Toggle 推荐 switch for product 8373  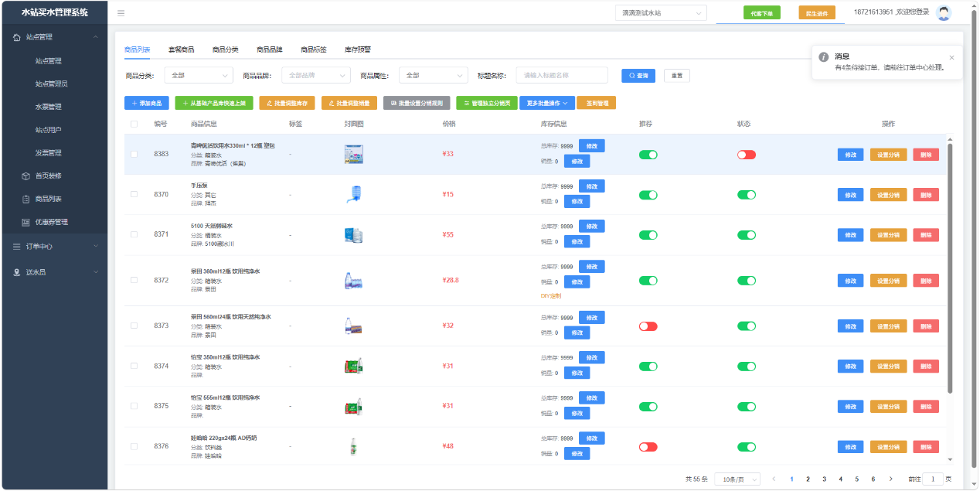648,326
